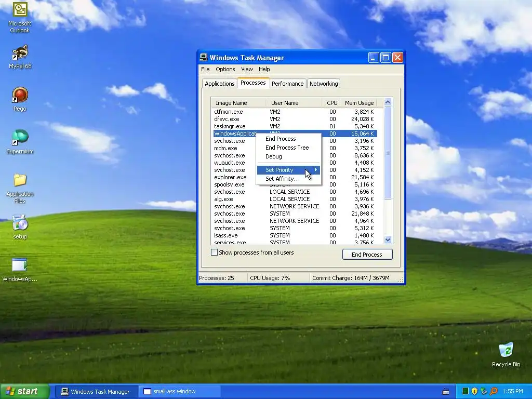
Task: Select the alg.exe process row
Action: pyautogui.click(x=295, y=199)
